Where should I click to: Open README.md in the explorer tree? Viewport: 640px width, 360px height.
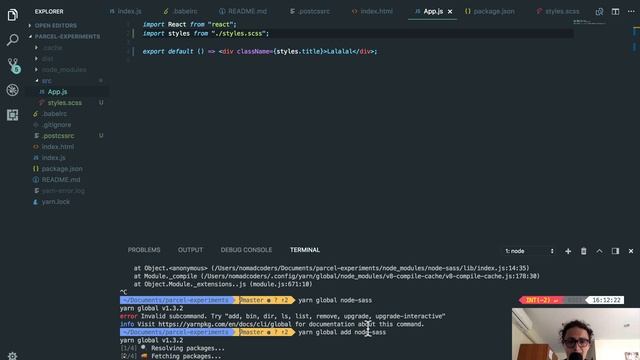pyautogui.click(x=60, y=180)
